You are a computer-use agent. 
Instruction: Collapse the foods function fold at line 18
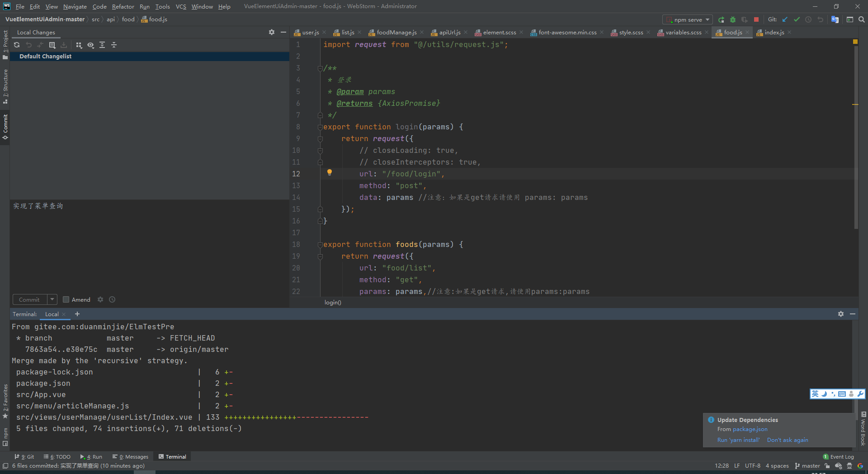point(320,245)
